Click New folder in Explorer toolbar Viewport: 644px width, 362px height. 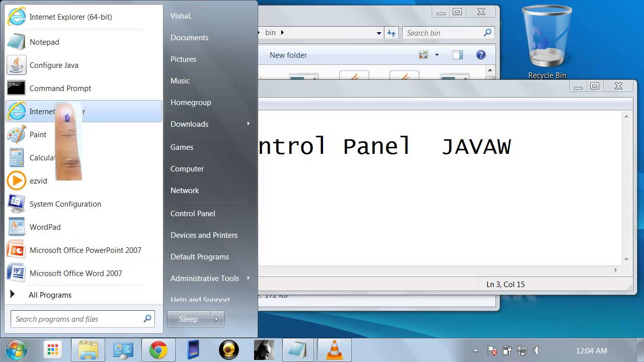tap(288, 55)
